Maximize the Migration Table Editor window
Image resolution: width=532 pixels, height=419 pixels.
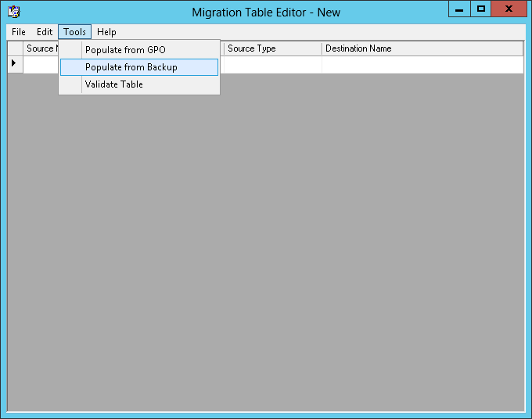481,9
